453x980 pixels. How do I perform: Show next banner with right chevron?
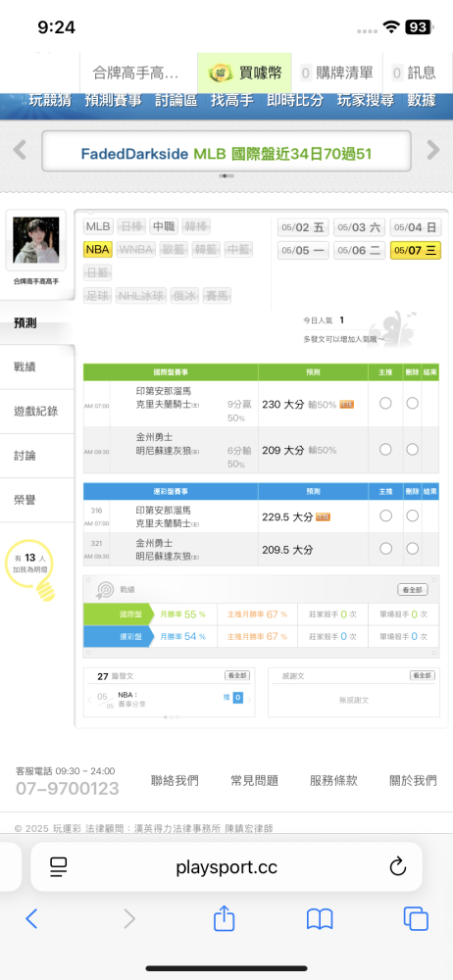click(433, 150)
